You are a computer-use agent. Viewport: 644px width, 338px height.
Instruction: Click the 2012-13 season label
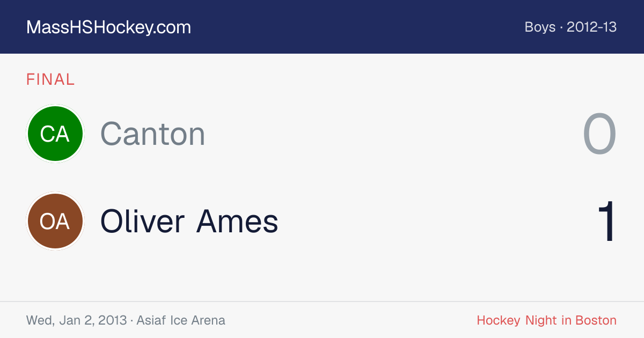[x=591, y=27]
